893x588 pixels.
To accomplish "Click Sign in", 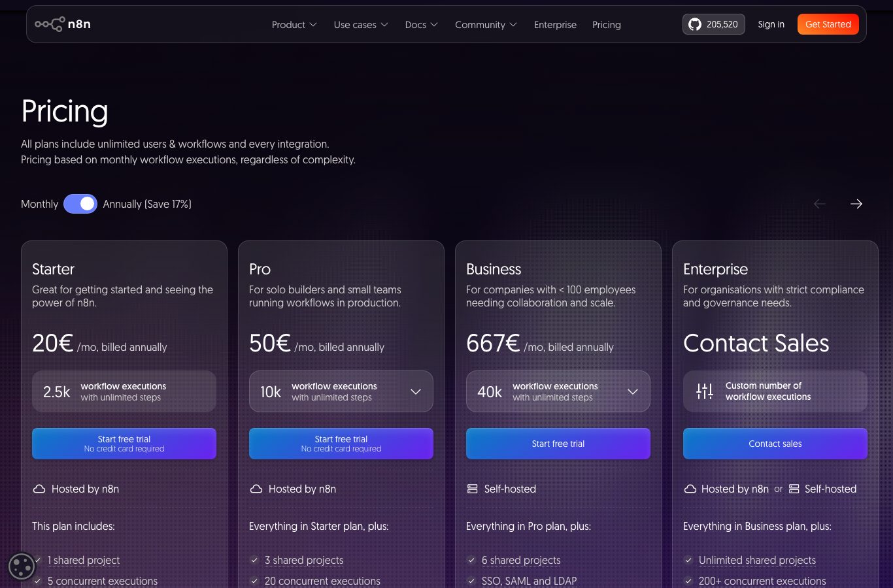I will (771, 24).
